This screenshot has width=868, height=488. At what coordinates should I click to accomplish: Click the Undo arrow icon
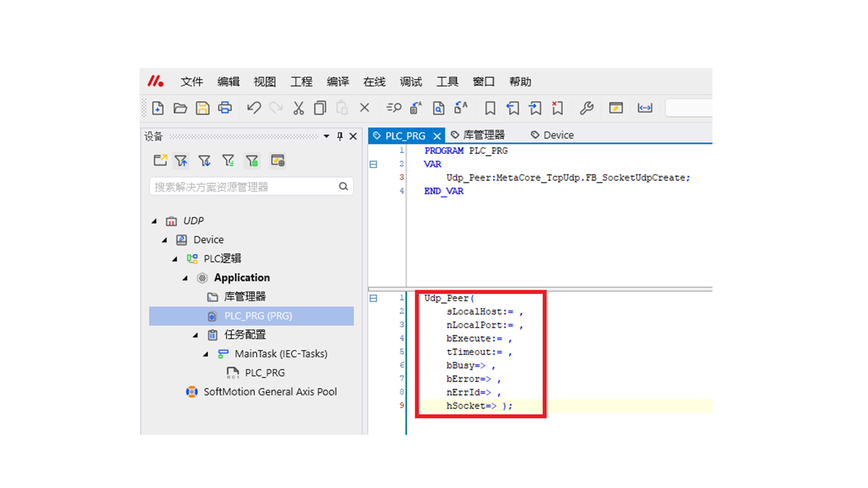254,108
